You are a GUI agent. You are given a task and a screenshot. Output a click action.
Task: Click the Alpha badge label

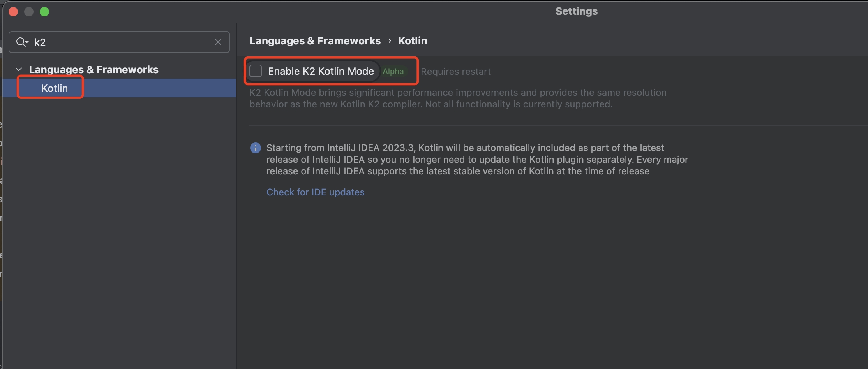393,71
